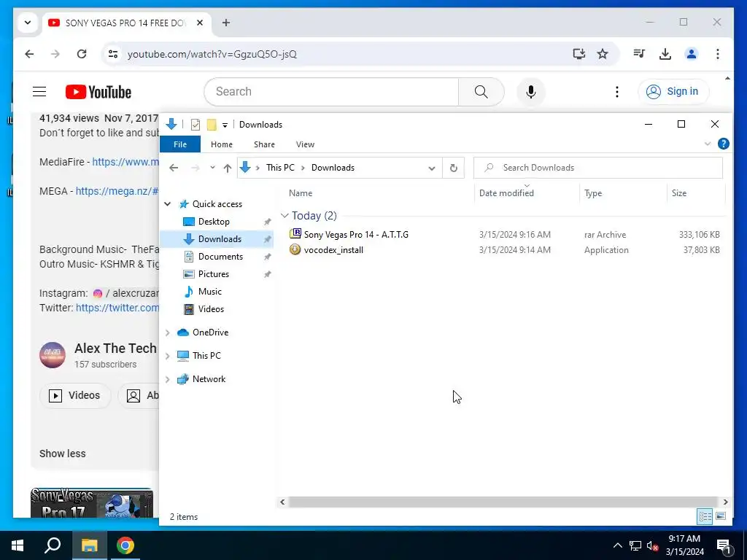Click YouTube Sign in button
747x560 pixels.
[673, 91]
